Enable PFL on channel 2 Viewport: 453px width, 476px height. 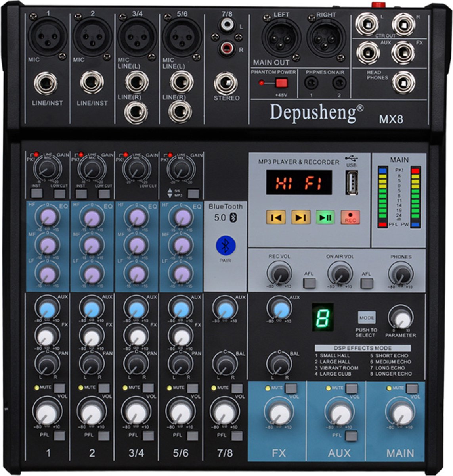[x=104, y=436]
